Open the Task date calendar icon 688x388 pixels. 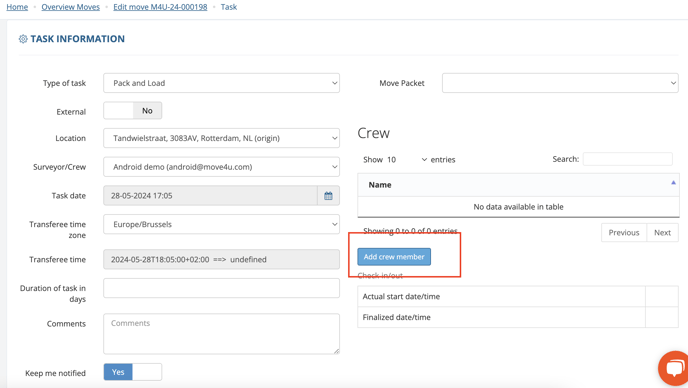[328, 196]
